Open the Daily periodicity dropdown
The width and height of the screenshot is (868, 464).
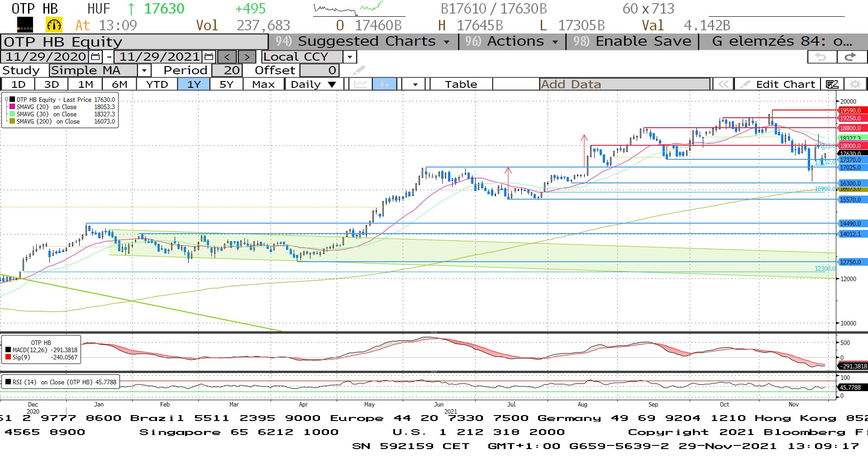315,84
